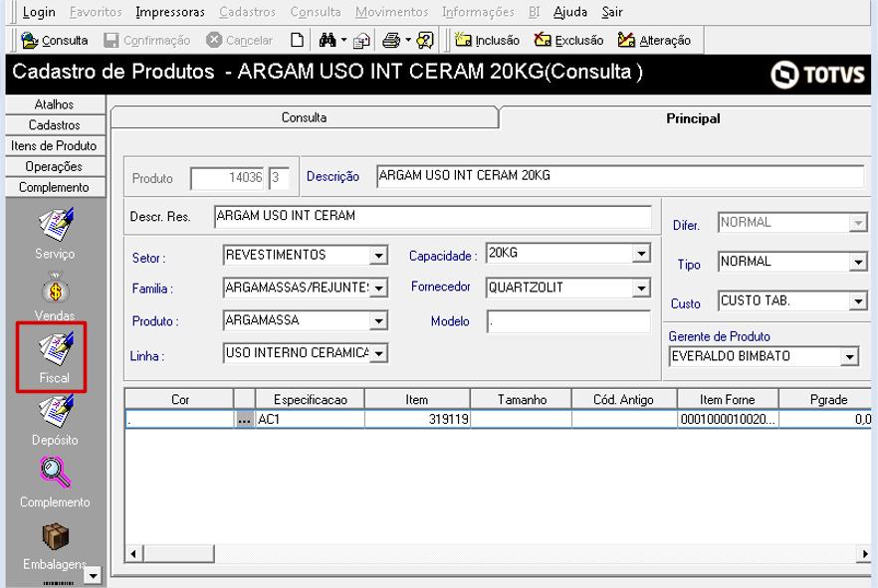
Task: Click the blank page new document icon
Action: pos(298,40)
